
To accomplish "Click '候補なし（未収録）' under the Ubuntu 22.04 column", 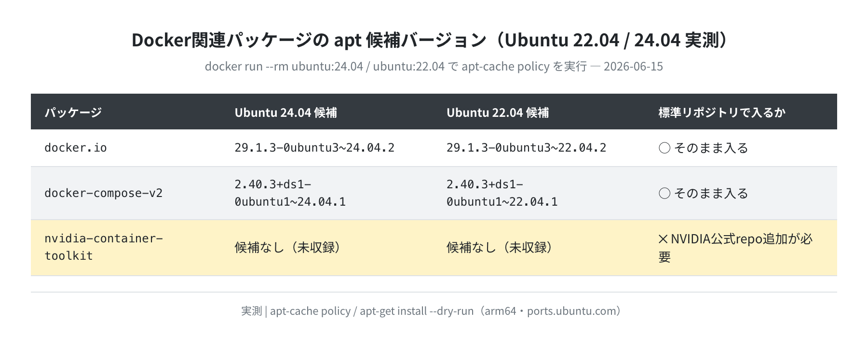I will click(500, 248).
